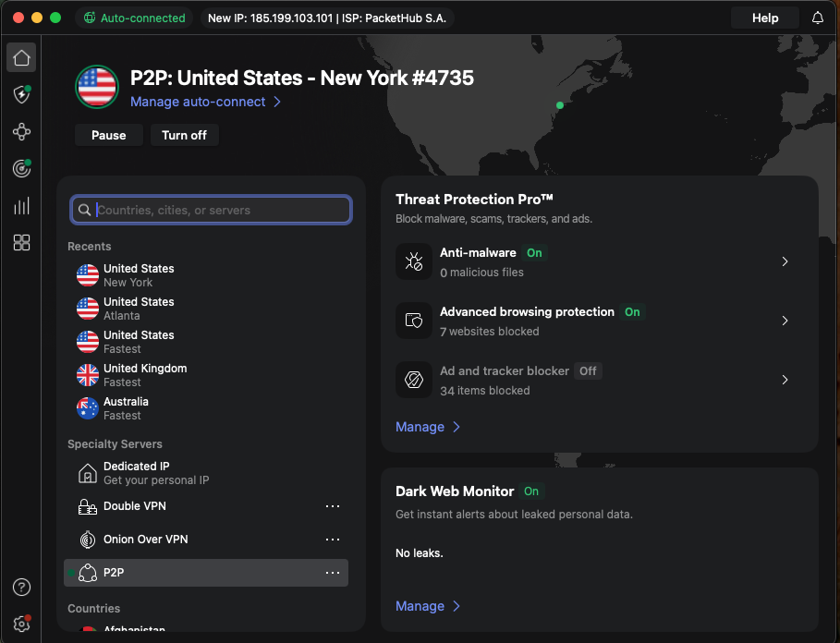The image size is (840, 643).
Task: Click the connected United States flag icon
Action: [x=97, y=87]
